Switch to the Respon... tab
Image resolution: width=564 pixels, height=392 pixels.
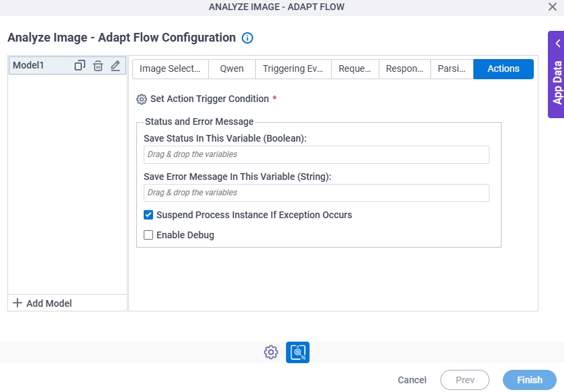click(404, 68)
